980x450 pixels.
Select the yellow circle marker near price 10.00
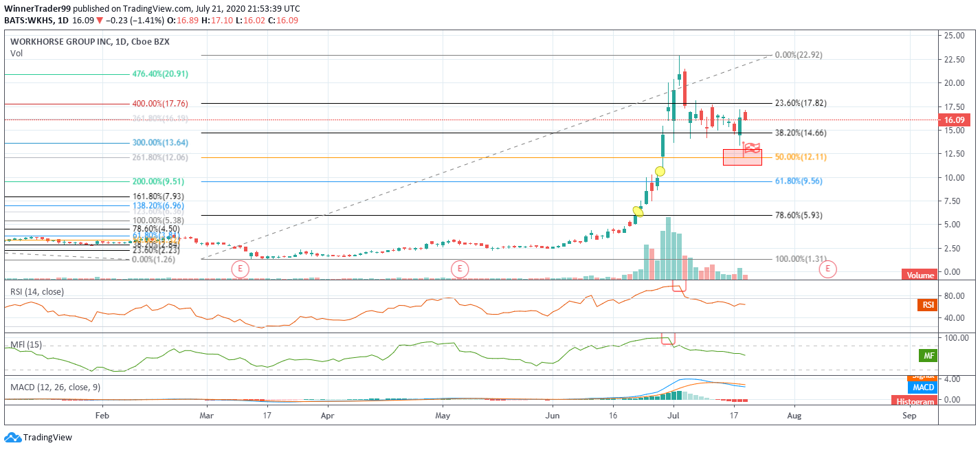pyautogui.click(x=660, y=171)
